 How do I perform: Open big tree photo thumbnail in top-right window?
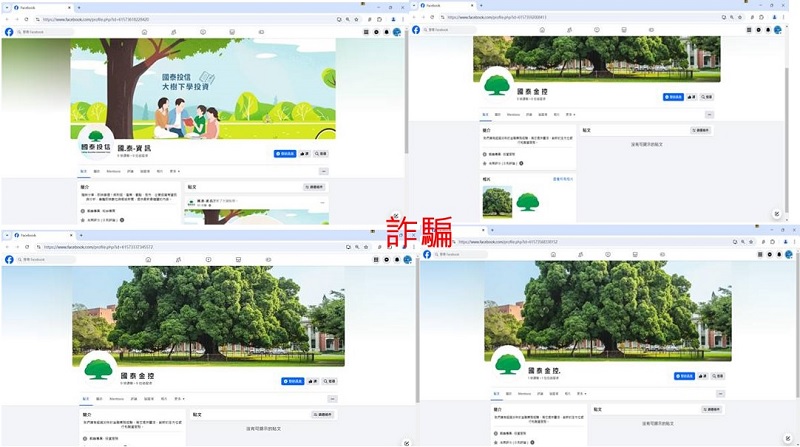click(497, 202)
